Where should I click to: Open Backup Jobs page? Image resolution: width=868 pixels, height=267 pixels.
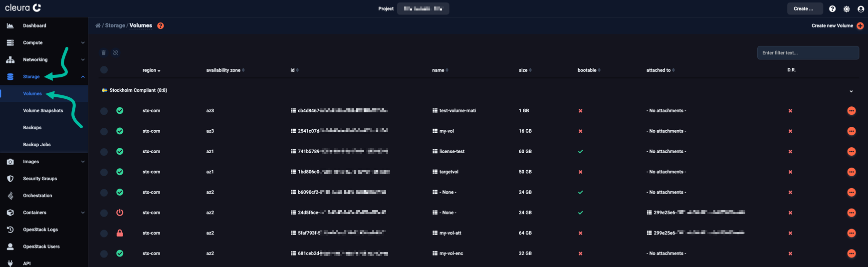36,145
